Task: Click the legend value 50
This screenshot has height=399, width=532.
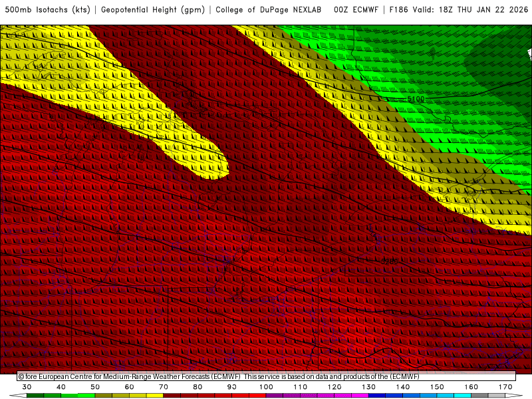Action: click(95, 387)
